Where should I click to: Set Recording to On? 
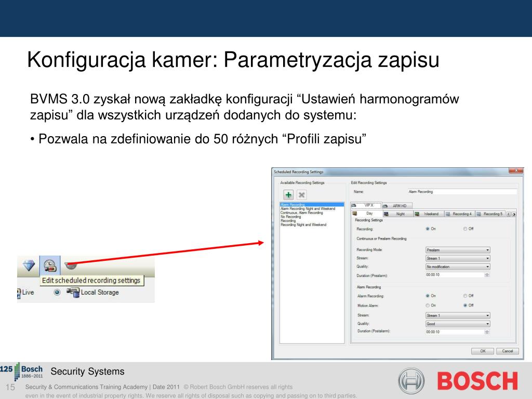click(428, 229)
